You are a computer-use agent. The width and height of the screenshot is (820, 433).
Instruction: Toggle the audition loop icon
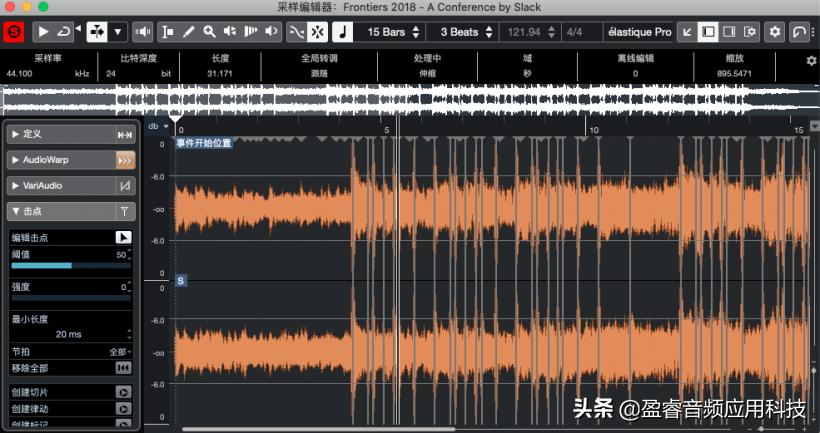[x=63, y=32]
